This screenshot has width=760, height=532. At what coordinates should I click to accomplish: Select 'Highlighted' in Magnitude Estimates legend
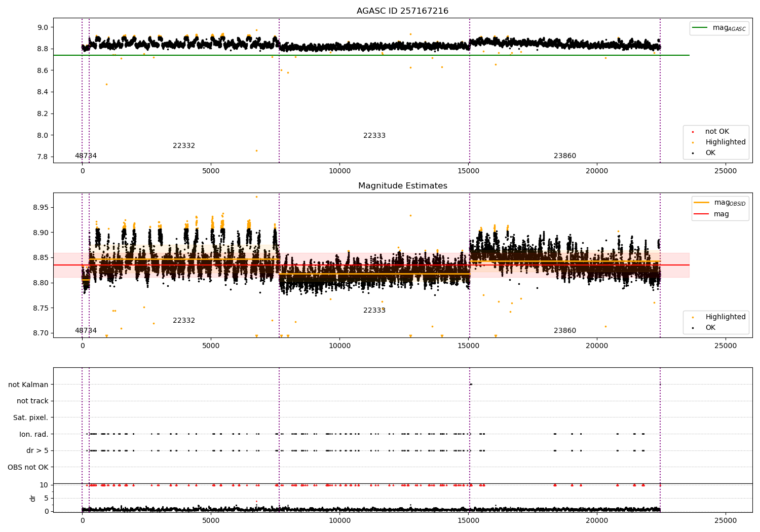[x=726, y=317]
